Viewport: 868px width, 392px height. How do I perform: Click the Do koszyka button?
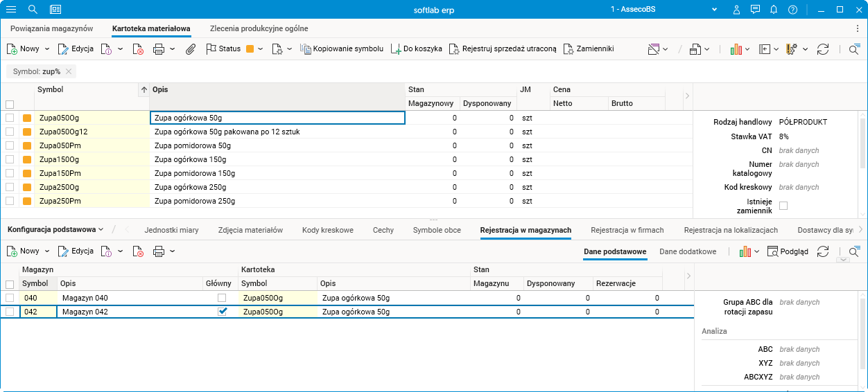(x=416, y=49)
